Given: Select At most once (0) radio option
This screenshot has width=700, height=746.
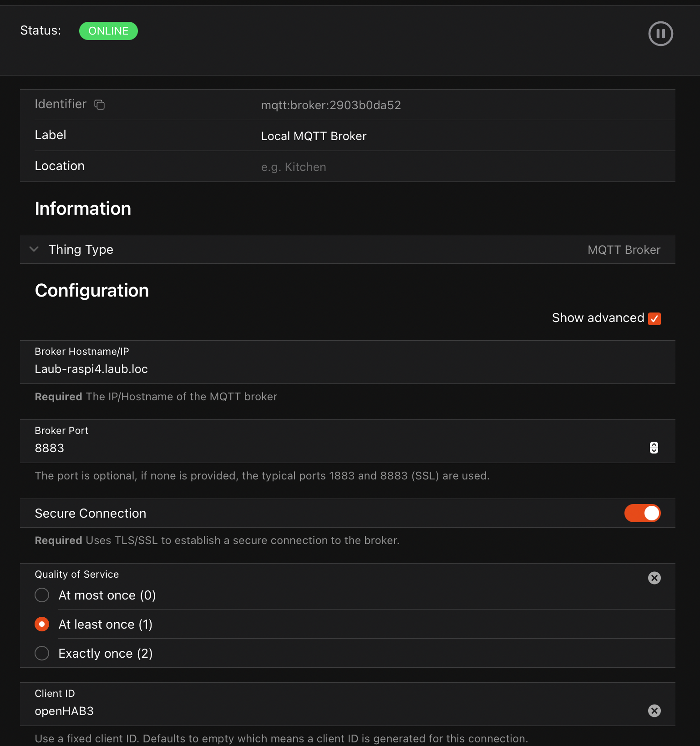Looking at the screenshot, I should tap(42, 595).
